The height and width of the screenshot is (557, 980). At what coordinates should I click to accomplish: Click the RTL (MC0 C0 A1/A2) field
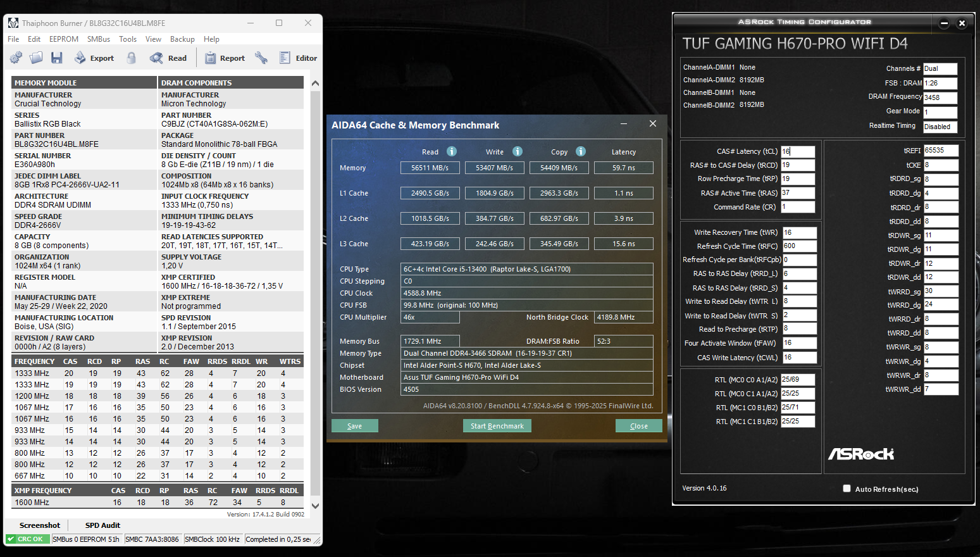[x=798, y=380]
